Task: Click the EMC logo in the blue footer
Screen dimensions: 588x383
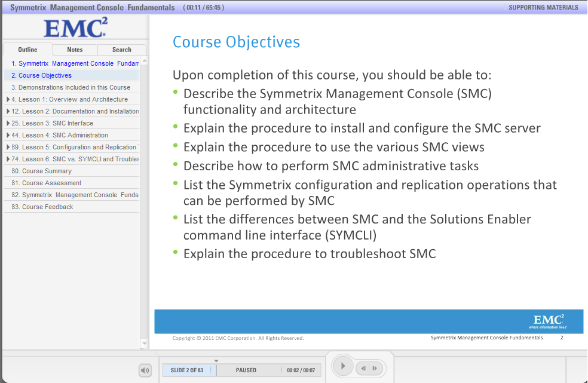Action: pos(548,321)
